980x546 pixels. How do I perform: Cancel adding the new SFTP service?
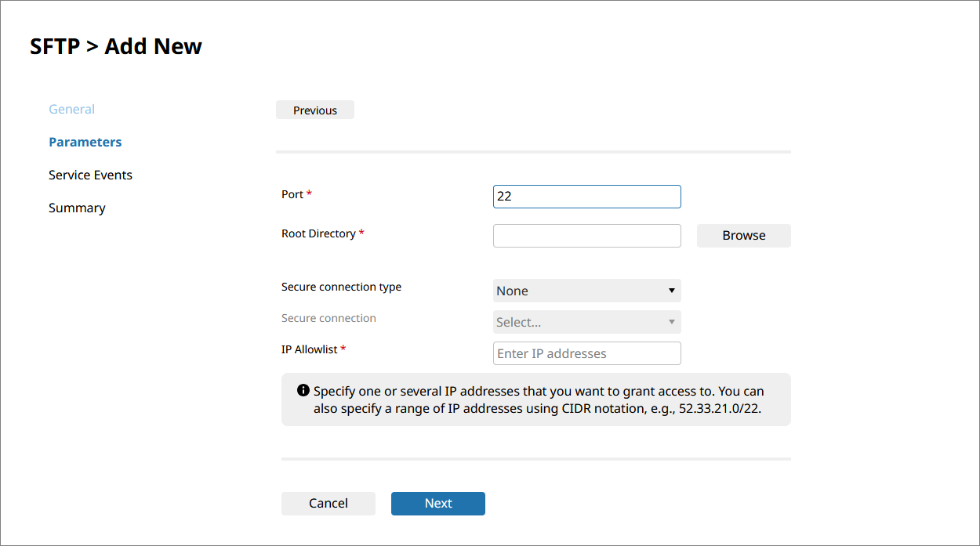328,503
